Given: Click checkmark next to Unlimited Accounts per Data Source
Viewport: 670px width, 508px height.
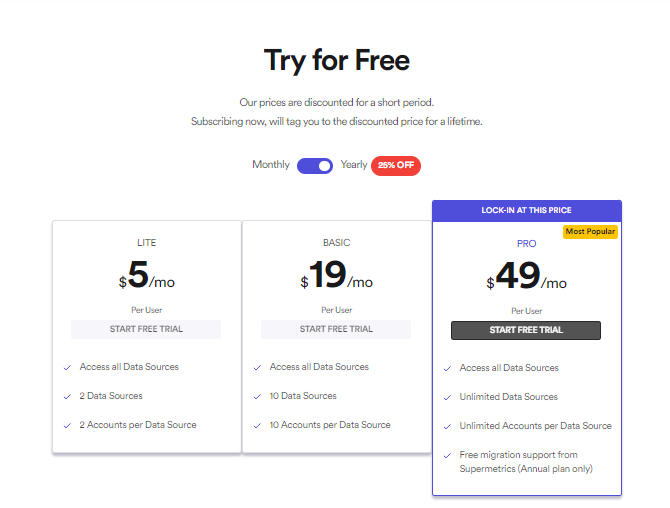Looking at the screenshot, I should click(x=447, y=426).
